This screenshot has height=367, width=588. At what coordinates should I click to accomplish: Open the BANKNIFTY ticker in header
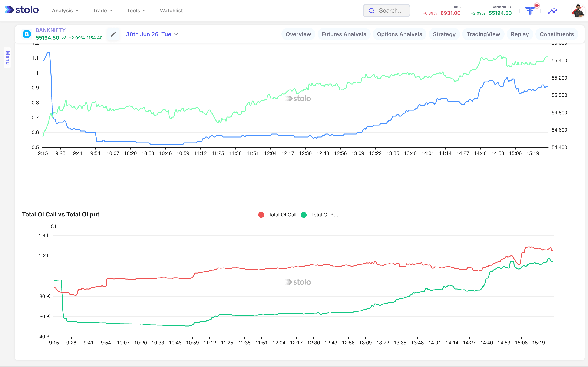coord(491,11)
